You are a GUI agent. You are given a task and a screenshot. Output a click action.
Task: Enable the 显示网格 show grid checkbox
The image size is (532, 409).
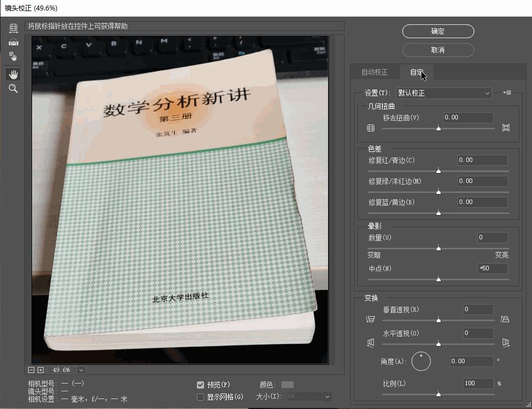click(x=201, y=397)
